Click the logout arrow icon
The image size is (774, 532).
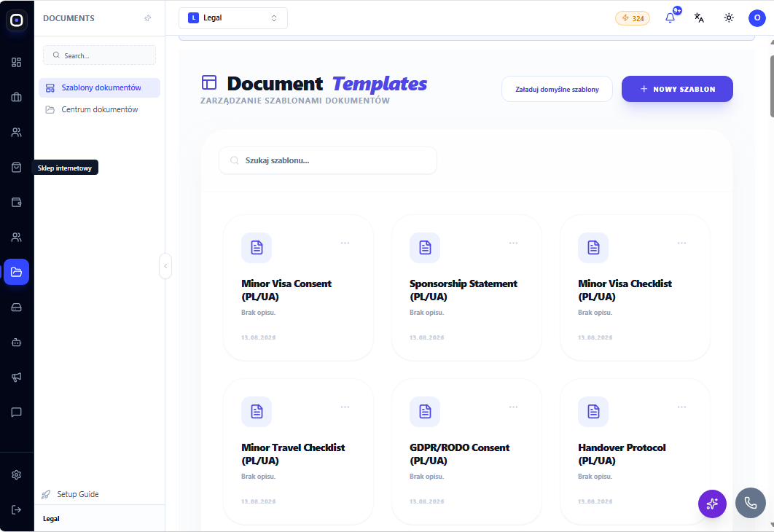[x=16, y=510]
